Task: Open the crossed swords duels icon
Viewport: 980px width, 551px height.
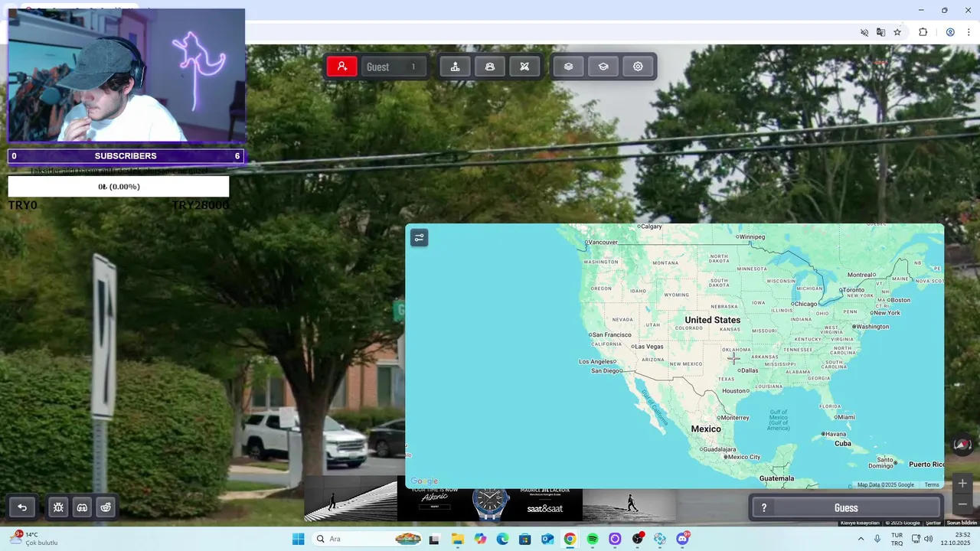Action: (524, 67)
